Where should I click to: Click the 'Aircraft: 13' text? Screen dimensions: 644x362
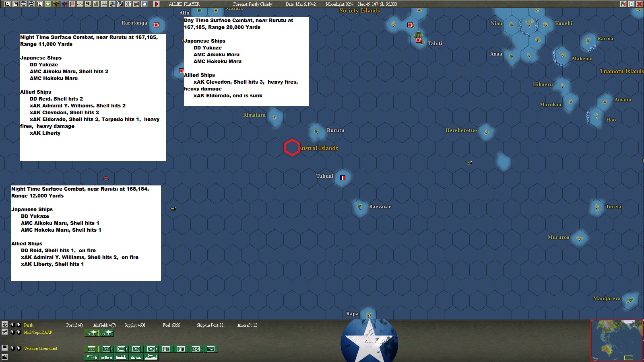tap(247, 325)
